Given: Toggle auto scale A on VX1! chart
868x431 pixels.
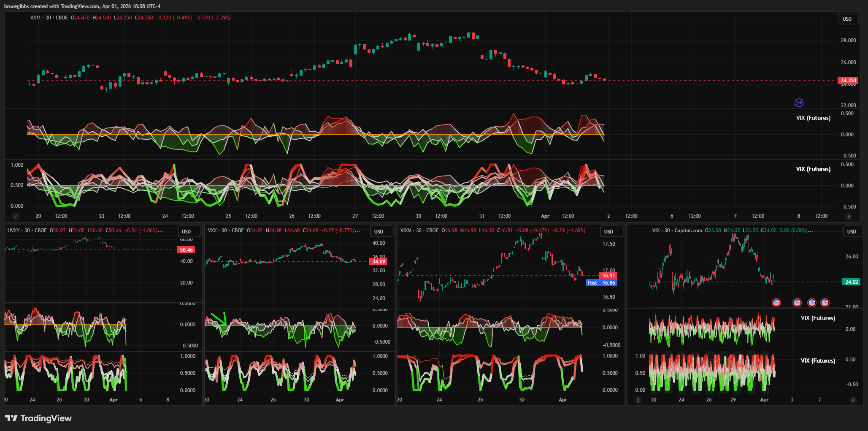Looking at the screenshot, I should pos(849,217).
